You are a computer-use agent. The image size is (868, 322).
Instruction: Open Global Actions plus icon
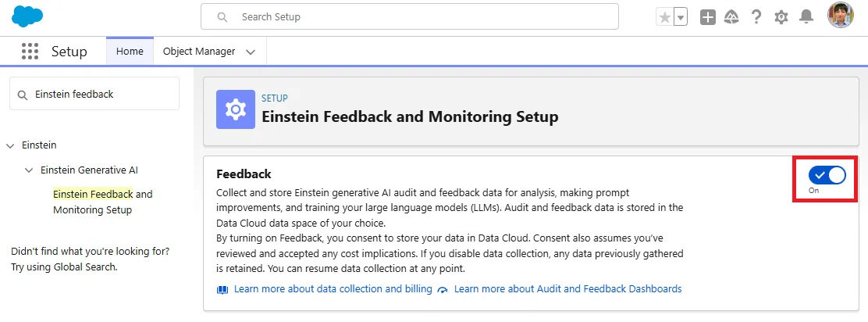click(707, 17)
